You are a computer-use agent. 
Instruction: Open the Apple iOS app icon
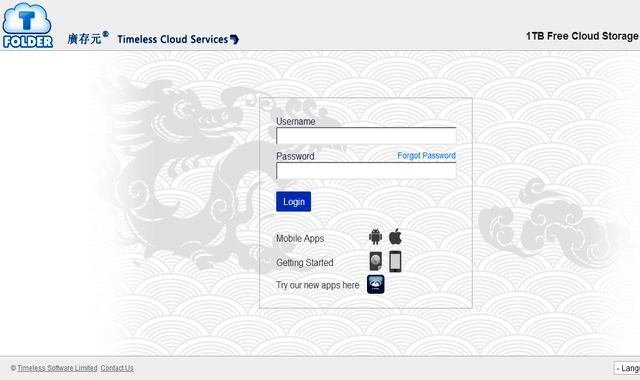coord(395,237)
